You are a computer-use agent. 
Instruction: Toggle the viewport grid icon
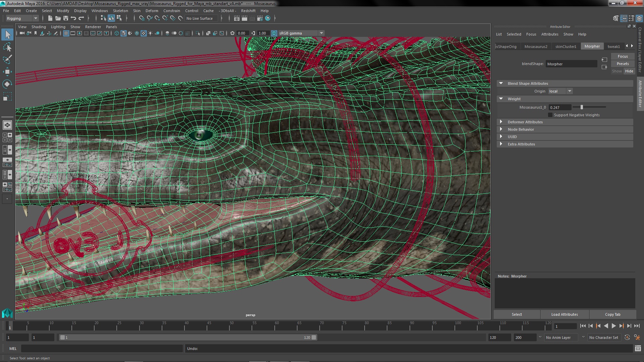(66, 33)
